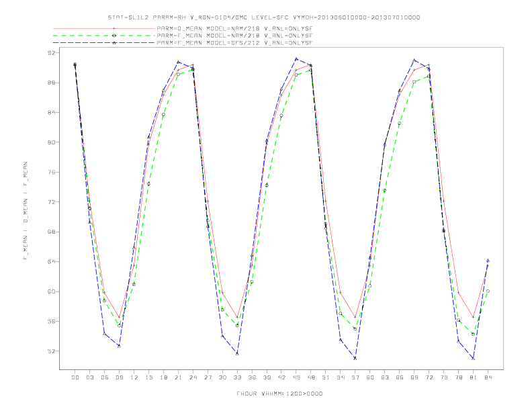Click the x-axis forecast hour label 36

[x=252, y=377]
